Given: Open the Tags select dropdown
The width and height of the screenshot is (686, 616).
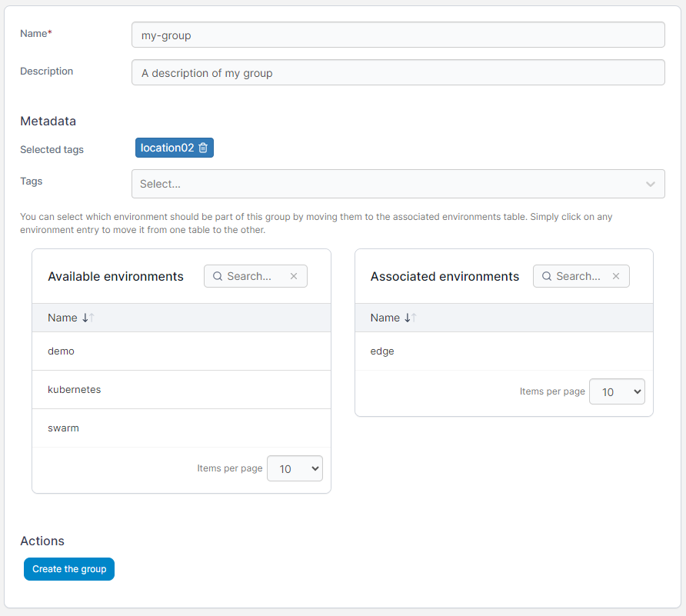Looking at the screenshot, I should [x=385, y=184].
